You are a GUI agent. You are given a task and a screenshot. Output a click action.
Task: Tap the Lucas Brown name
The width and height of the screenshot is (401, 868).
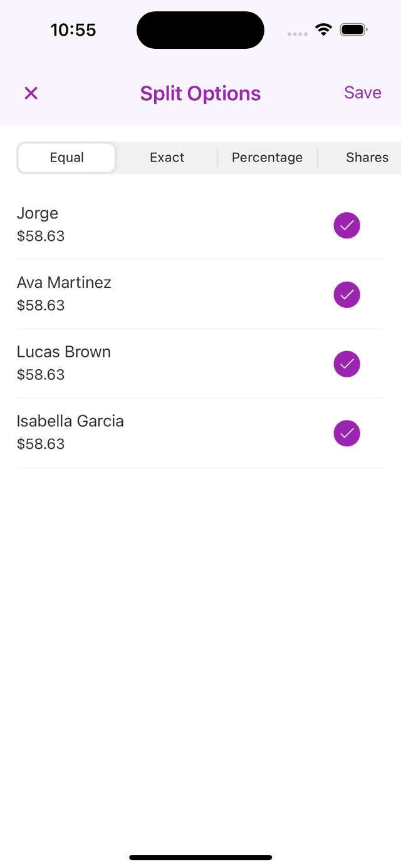64,352
